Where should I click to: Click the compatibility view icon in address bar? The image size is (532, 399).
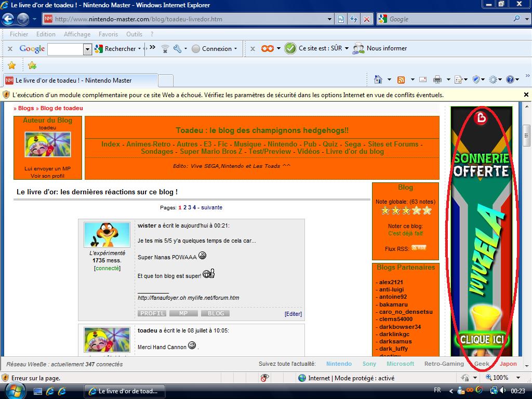[x=341, y=19]
